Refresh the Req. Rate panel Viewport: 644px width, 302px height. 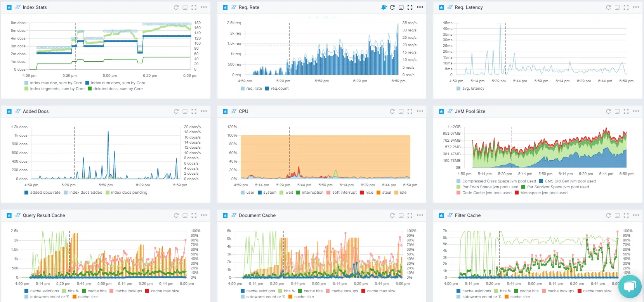pyautogui.click(x=392, y=7)
